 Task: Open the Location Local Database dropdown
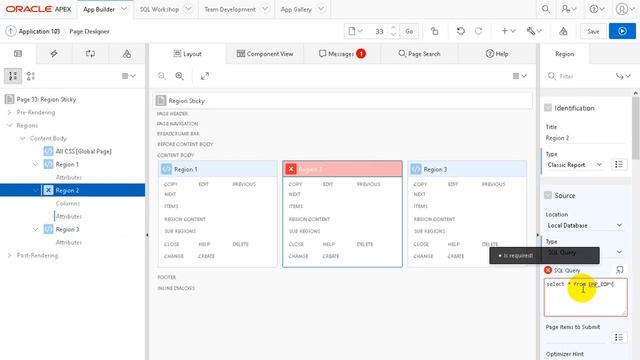(x=585, y=225)
